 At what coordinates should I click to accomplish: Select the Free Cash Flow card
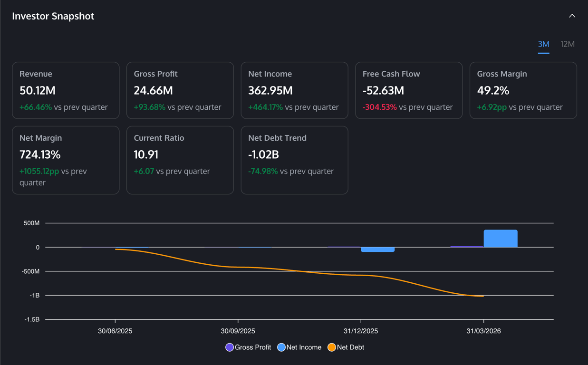[409, 90]
